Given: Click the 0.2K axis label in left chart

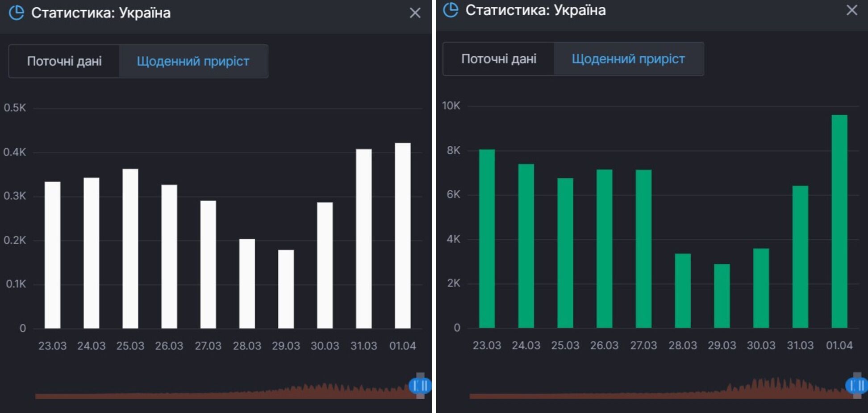Looking at the screenshot, I should (x=15, y=240).
